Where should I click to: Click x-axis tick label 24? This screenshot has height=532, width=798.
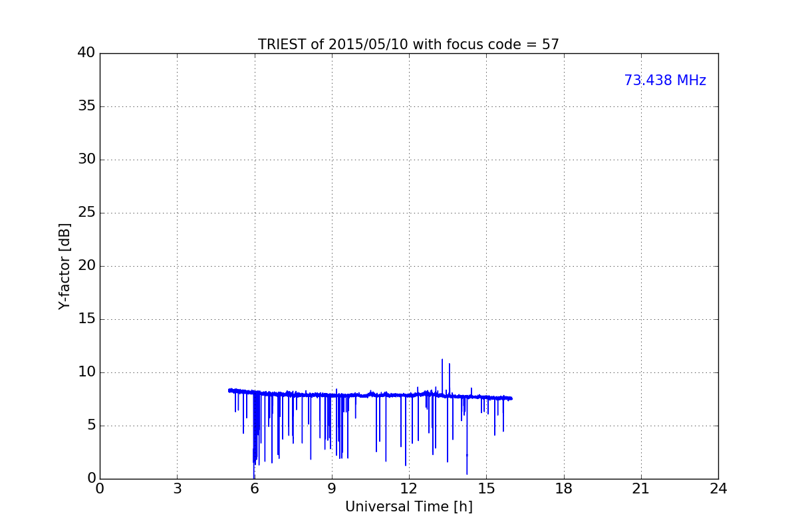718,489
